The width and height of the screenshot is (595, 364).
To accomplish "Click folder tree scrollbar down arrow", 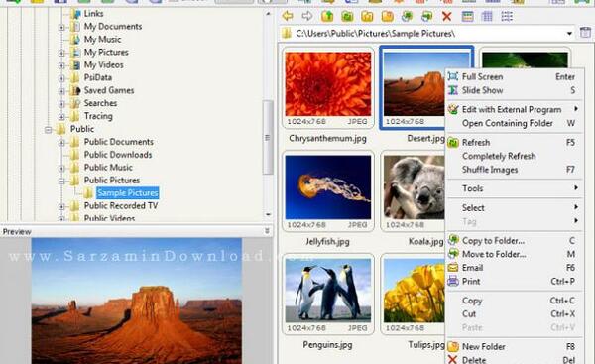I will 269,215.
